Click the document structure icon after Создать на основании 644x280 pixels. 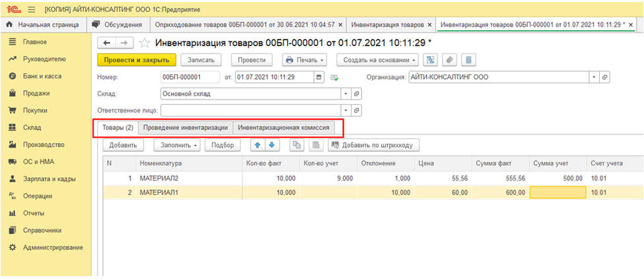431,60
